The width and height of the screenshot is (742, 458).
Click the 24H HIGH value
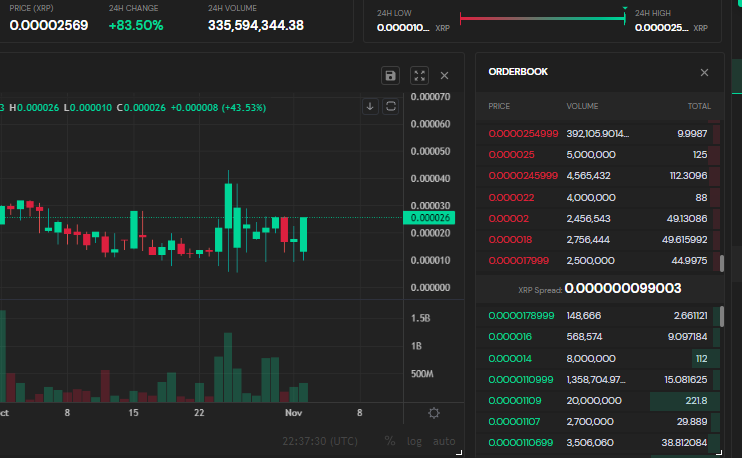point(662,27)
